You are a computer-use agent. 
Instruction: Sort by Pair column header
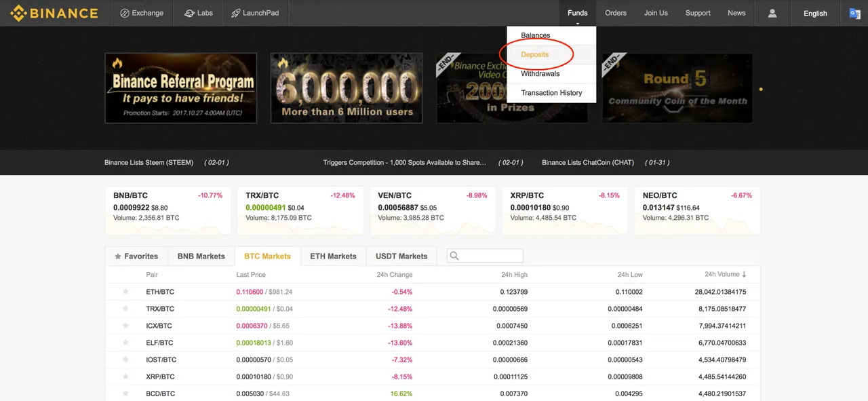click(152, 275)
